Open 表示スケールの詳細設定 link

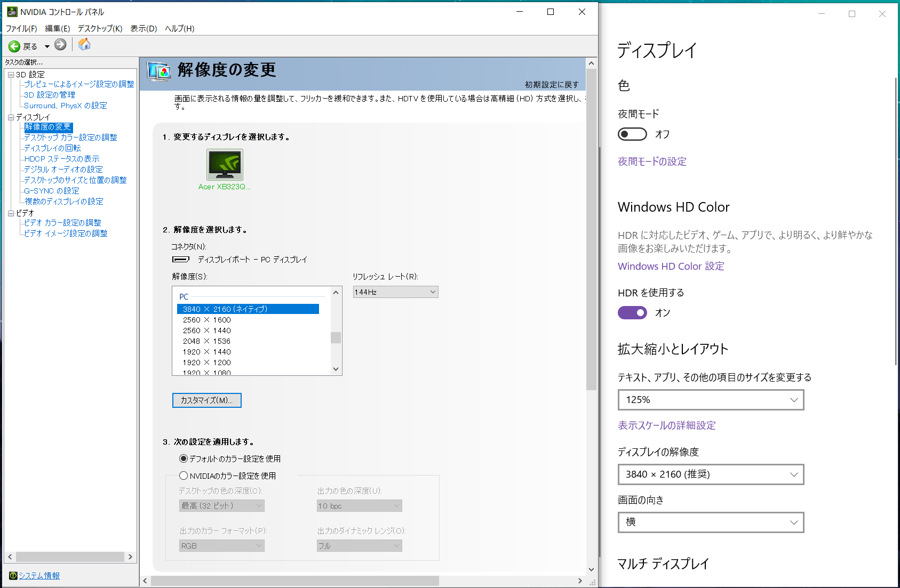pyautogui.click(x=667, y=425)
